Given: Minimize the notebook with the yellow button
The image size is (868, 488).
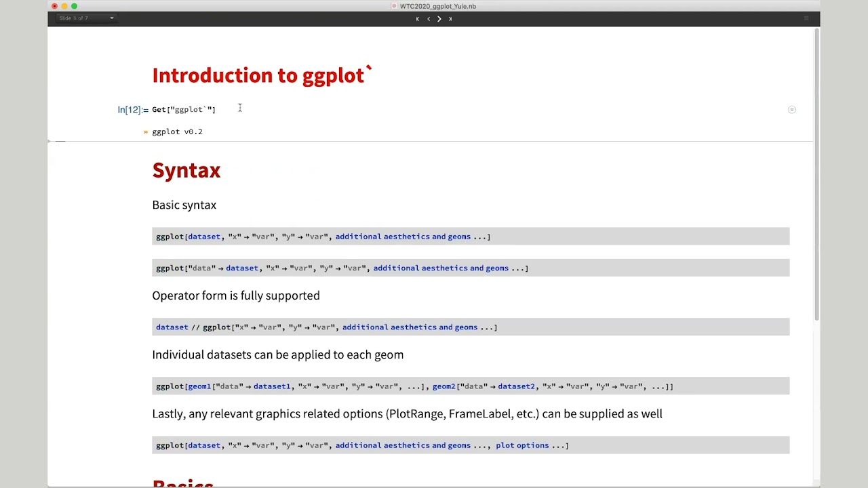Looking at the screenshot, I should point(64,6).
